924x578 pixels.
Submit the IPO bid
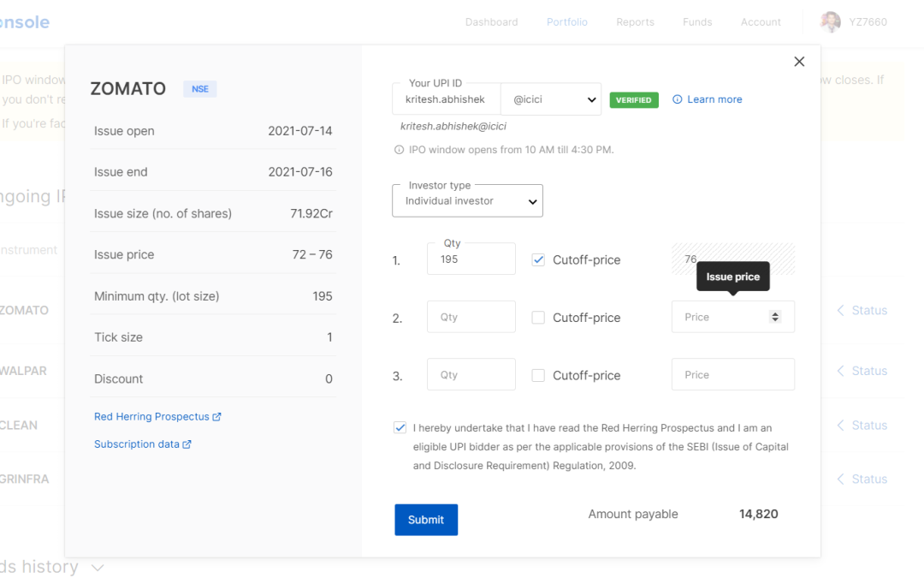point(426,520)
